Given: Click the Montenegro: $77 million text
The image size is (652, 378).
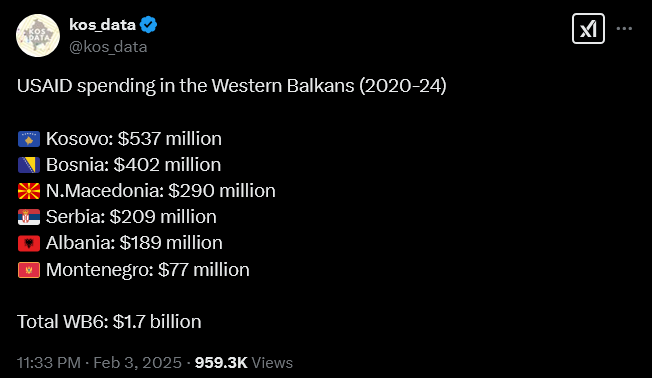Looking at the screenshot, I should click(x=148, y=270).
